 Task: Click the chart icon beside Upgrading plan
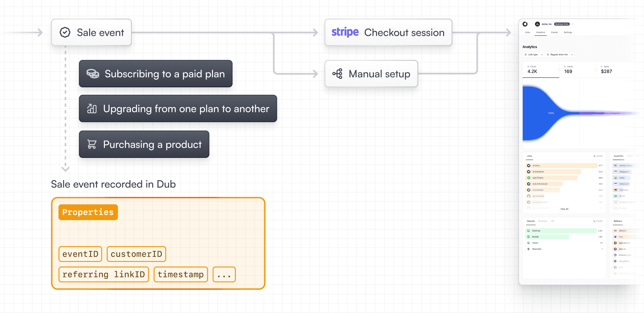pyautogui.click(x=92, y=109)
